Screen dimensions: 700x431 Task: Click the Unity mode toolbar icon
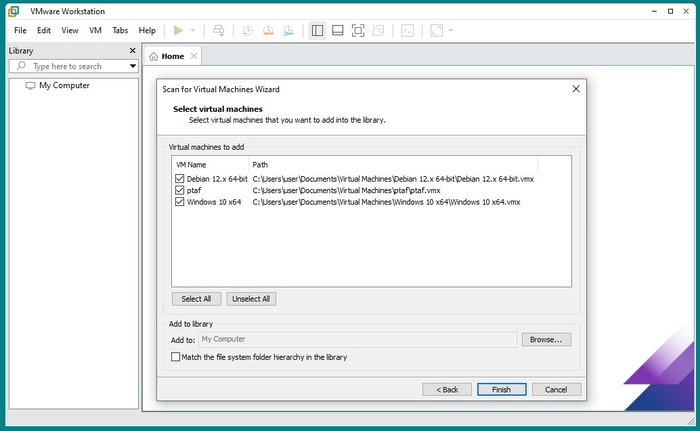point(379,30)
